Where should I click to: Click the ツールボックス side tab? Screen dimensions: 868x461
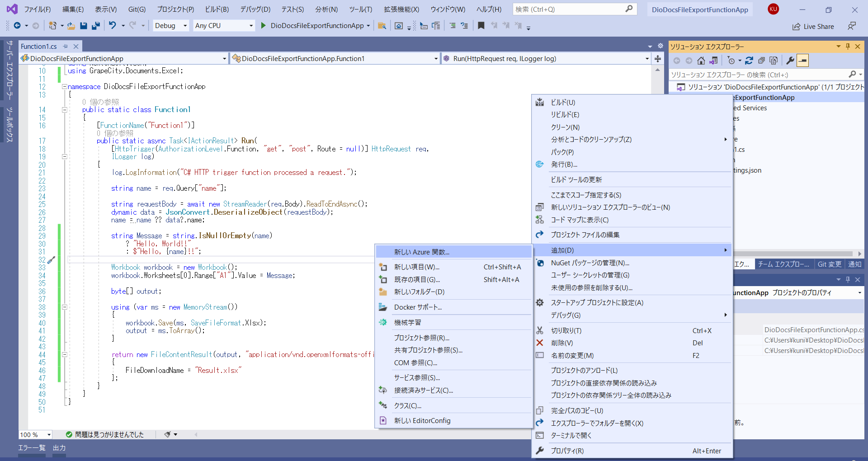9,125
